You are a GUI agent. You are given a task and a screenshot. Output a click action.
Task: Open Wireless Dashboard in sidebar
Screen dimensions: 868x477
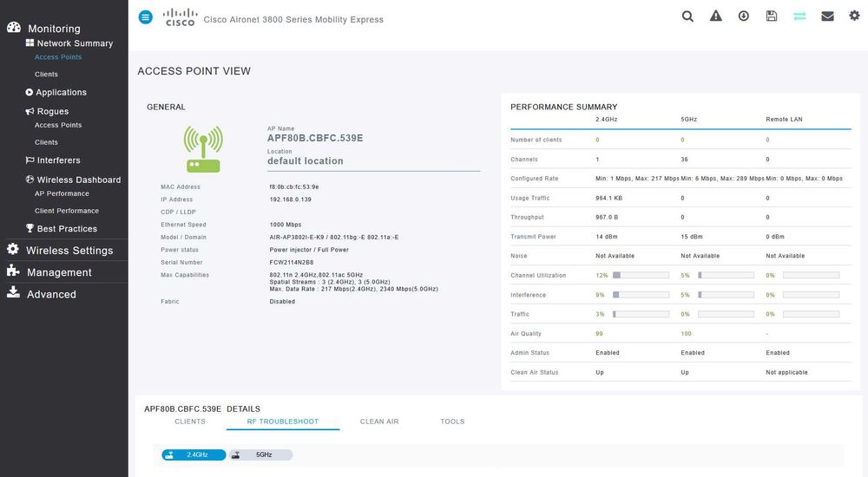pos(79,180)
